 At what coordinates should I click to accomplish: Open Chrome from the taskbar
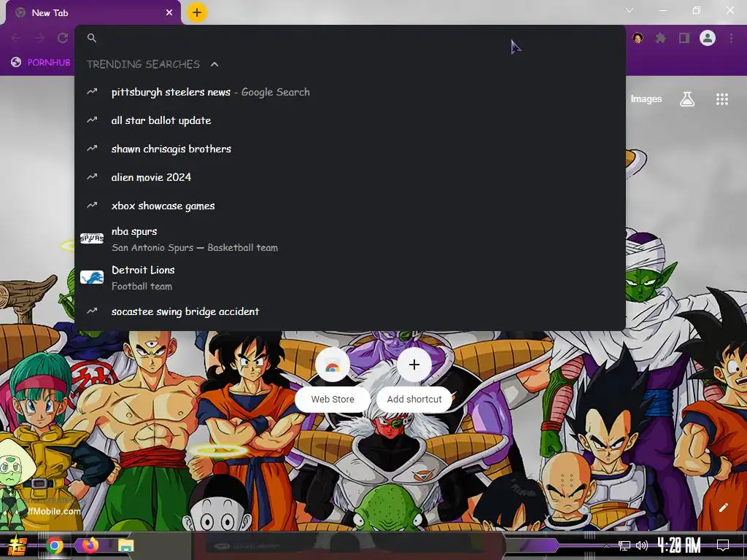coord(55,545)
